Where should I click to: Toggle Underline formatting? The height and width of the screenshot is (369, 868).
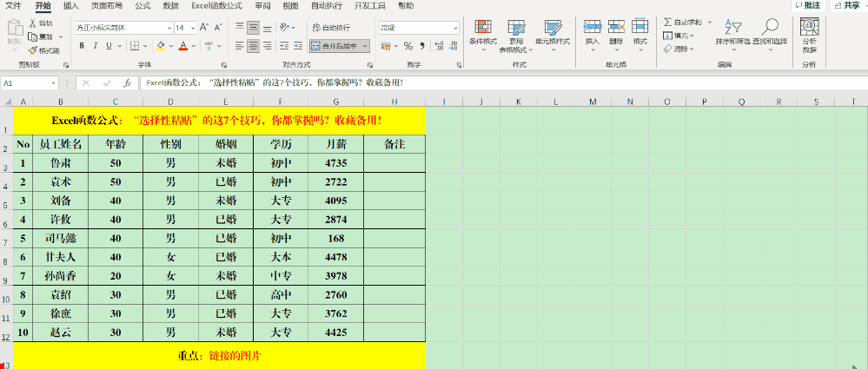coord(109,45)
